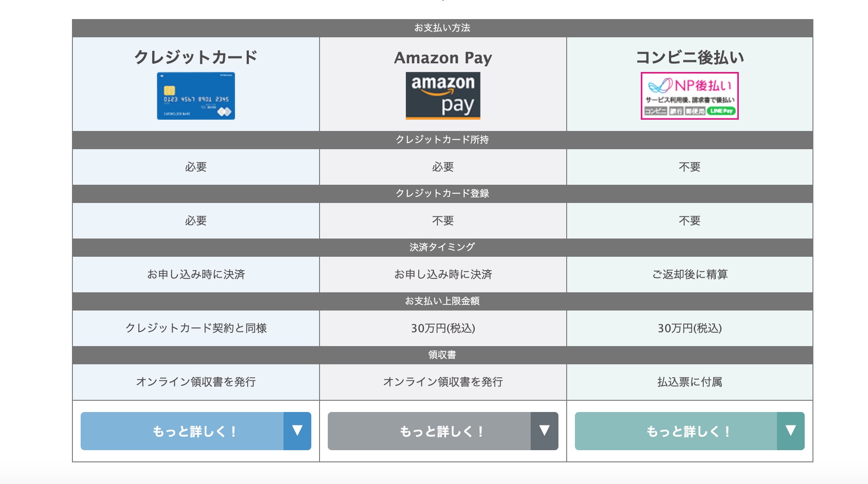Click the クレジットカード契約と同様 cell
This screenshot has height=484, width=868.
click(196, 328)
